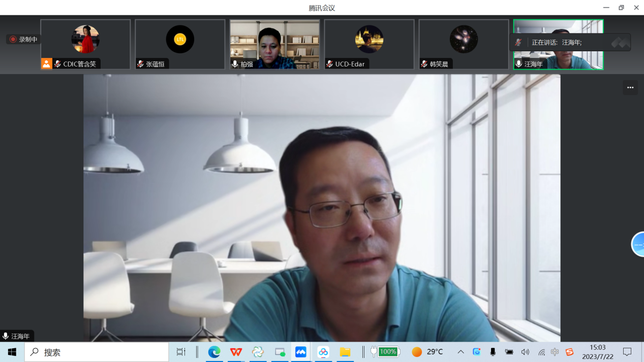Launch WPS Office from the taskbar
This screenshot has height=362, width=644.
(x=236, y=352)
